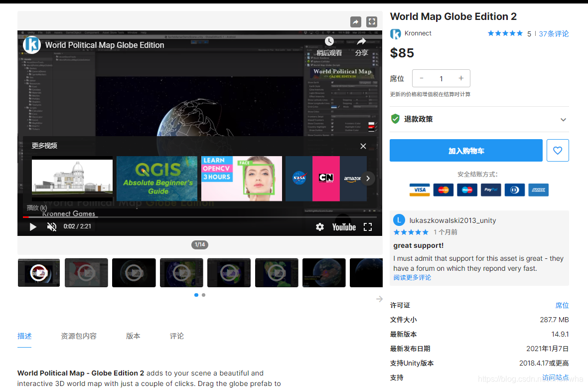Click the 1/14 gallery counter badge
588x388 pixels.
tap(199, 245)
